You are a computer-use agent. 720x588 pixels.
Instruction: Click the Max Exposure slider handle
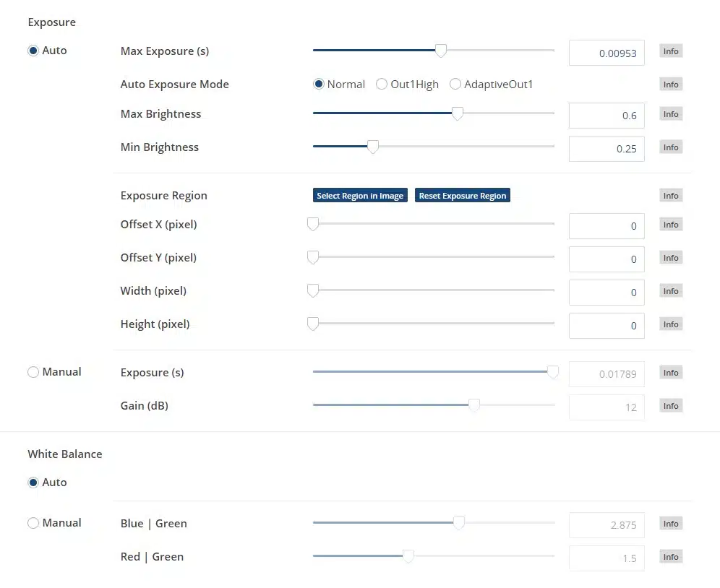click(x=441, y=51)
